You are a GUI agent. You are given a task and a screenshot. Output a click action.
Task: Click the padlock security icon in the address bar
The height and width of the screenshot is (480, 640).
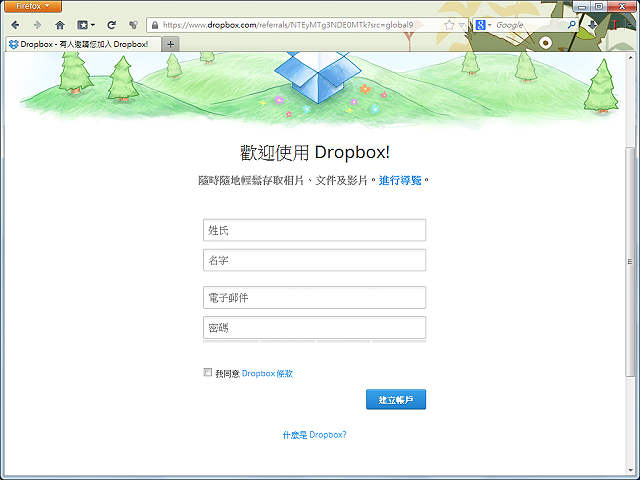155,25
